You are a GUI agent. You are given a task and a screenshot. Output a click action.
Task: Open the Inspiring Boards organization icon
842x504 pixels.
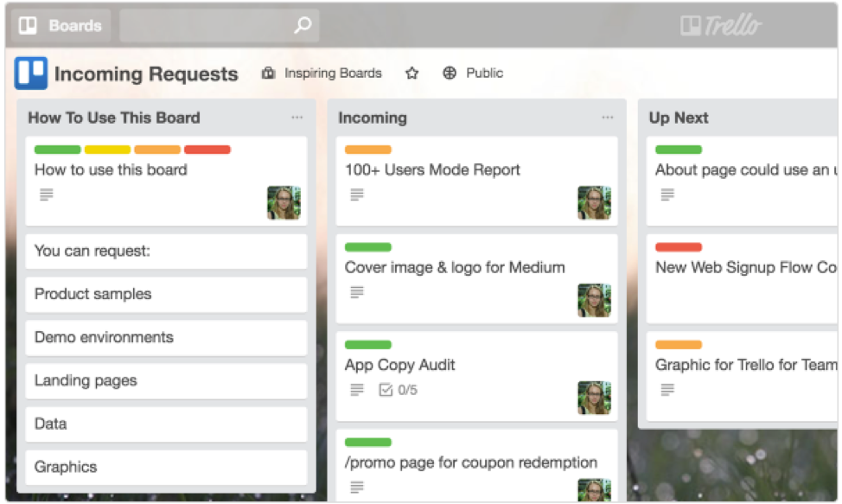click(267, 73)
